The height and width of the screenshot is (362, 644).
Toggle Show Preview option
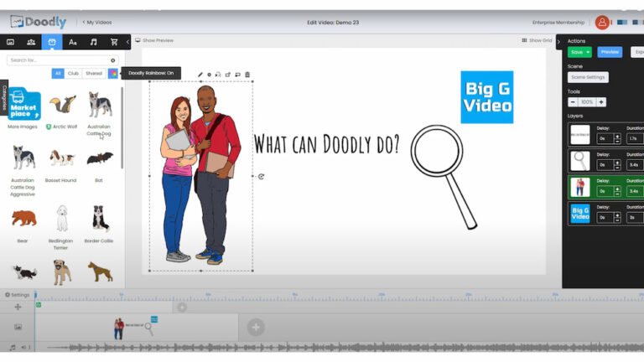click(x=154, y=40)
